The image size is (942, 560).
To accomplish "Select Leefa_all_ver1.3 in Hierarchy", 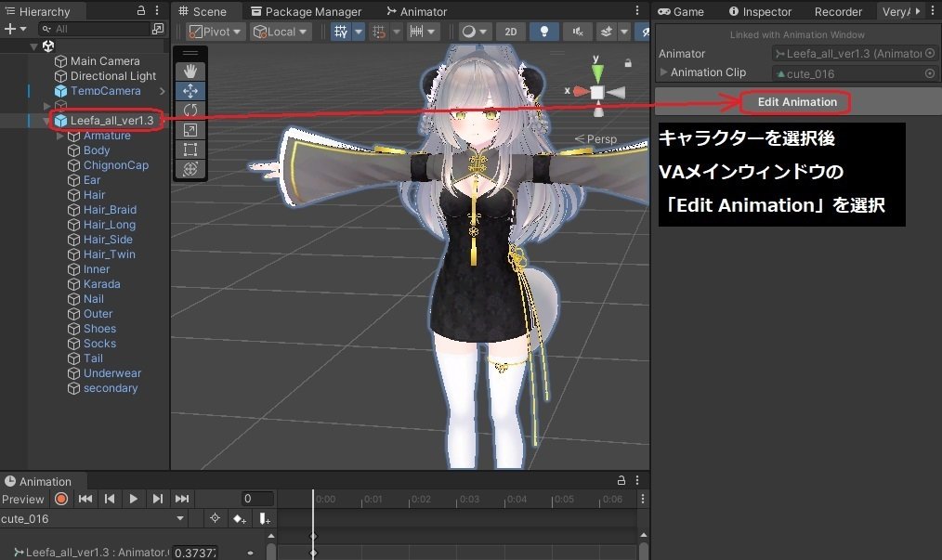I will (111, 121).
